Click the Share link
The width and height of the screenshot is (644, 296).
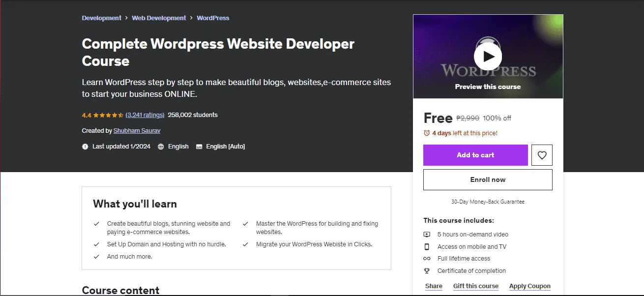[434, 286]
